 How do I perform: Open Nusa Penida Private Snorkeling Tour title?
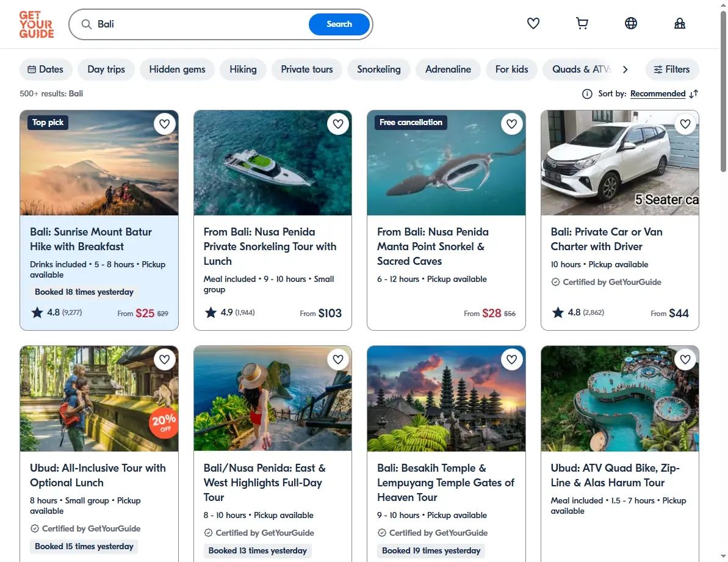pyautogui.click(x=270, y=247)
